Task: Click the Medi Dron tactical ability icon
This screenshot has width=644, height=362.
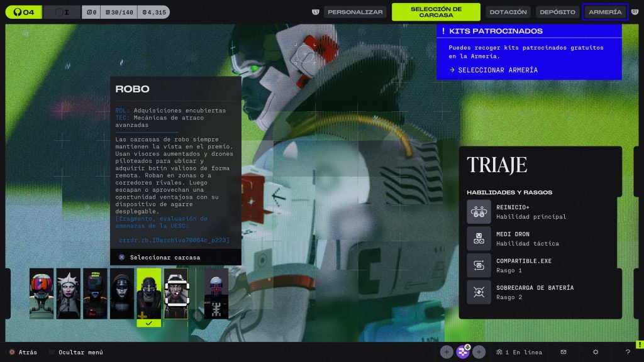Action: [x=479, y=239]
